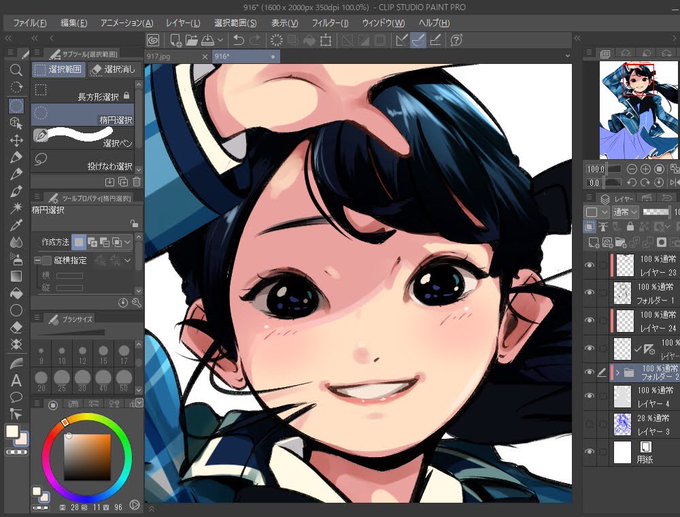The height and width of the screenshot is (517, 680).
Task: Click the Open file folder icon
Action: pyautogui.click(x=191, y=40)
